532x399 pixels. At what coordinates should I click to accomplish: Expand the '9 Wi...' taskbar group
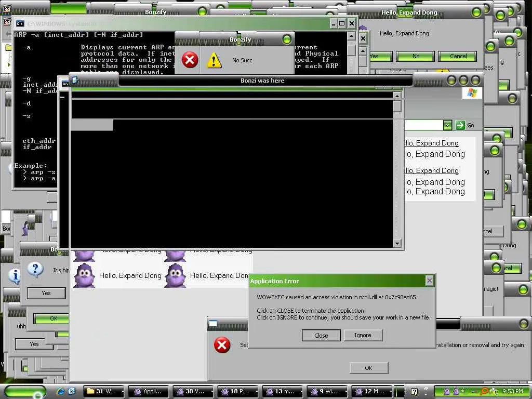(x=327, y=392)
